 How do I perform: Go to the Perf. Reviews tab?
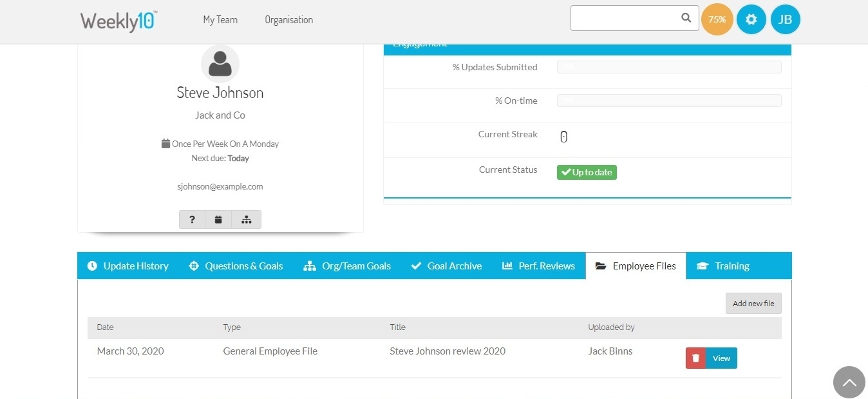pyautogui.click(x=538, y=266)
